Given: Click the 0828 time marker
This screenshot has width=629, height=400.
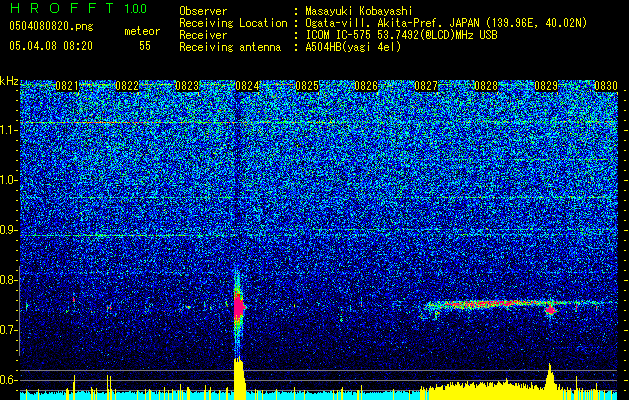Looking at the screenshot, I should [x=486, y=86].
